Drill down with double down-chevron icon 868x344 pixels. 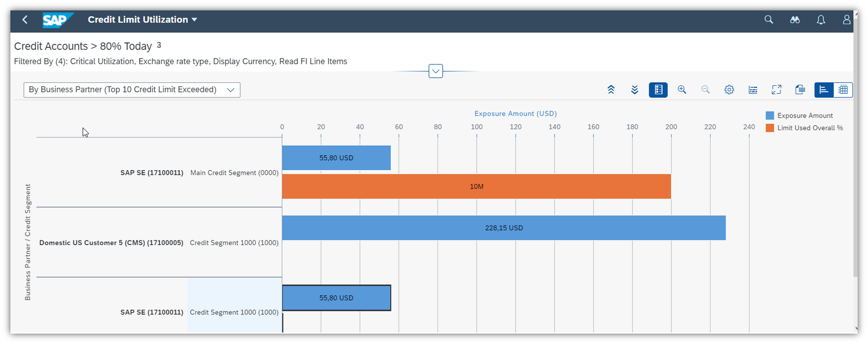[635, 90]
